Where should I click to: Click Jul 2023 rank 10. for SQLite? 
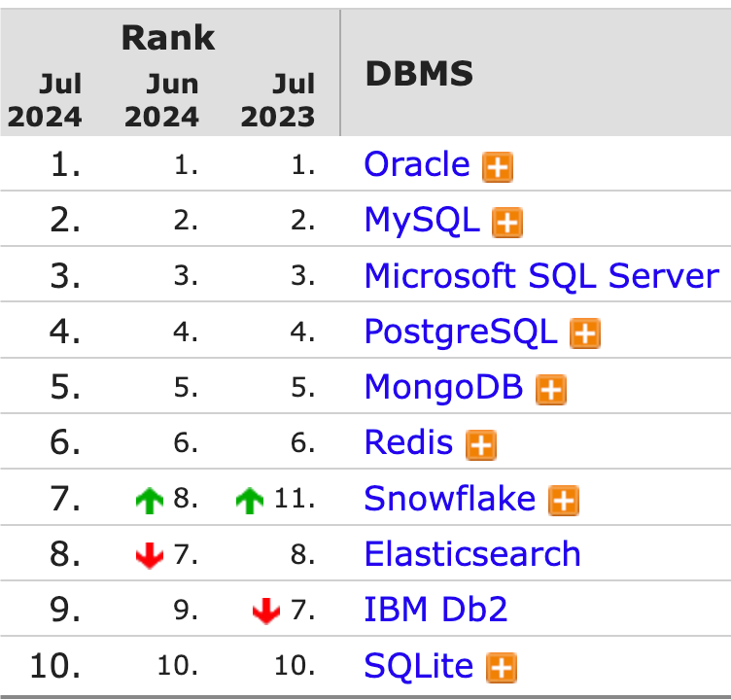pyautogui.click(x=295, y=666)
